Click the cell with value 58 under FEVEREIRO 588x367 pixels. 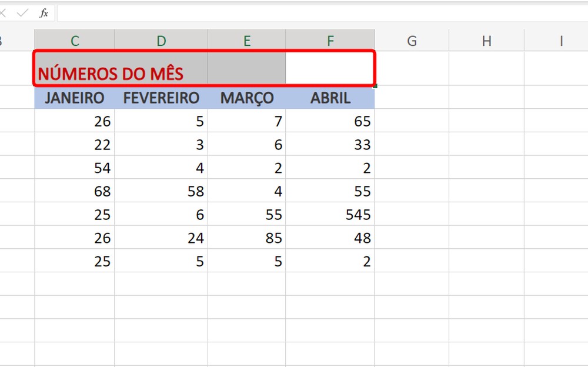pos(161,191)
